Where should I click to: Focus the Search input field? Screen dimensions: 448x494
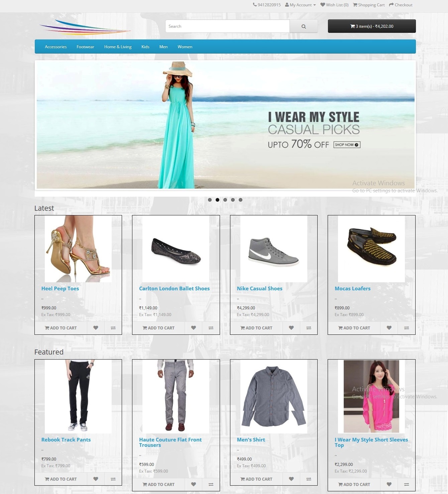pos(227,26)
